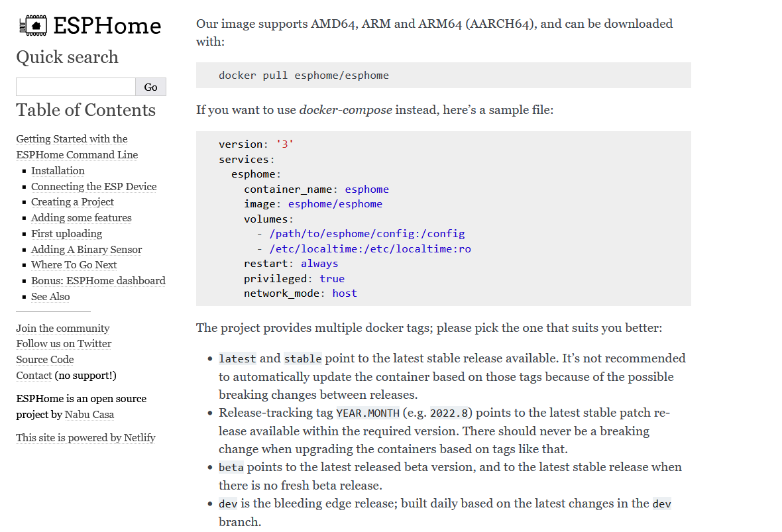
Task: Click the ESPHome title text
Action: coord(107,26)
